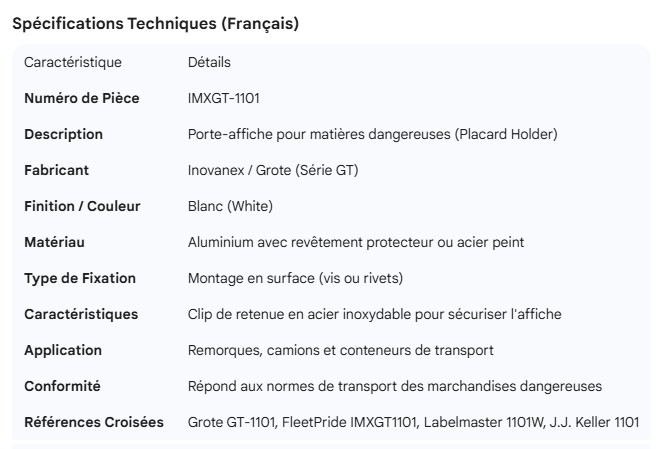661x449 pixels.
Task: Click the 'Références Croisées' row label
Action: point(94,422)
